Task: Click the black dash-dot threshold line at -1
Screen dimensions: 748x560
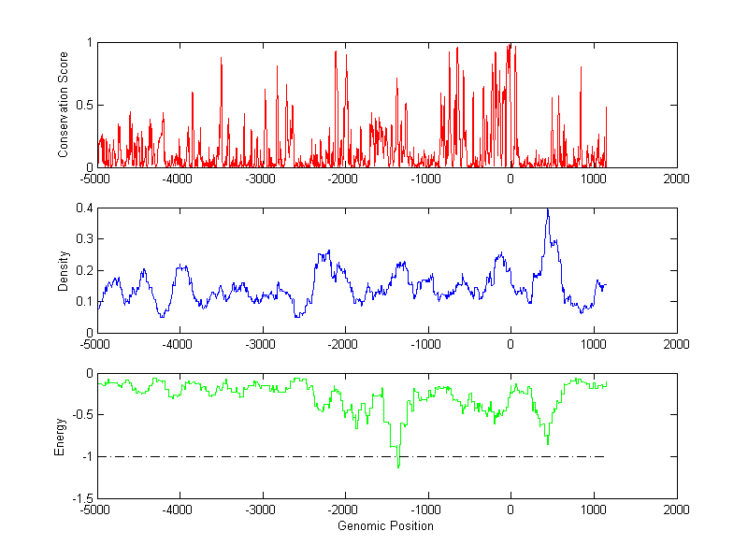Action: (234, 456)
